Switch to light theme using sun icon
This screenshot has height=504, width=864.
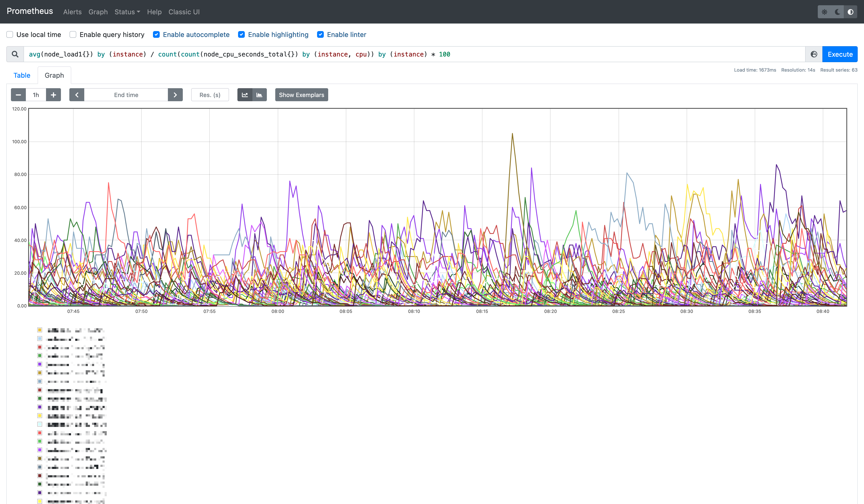point(824,12)
